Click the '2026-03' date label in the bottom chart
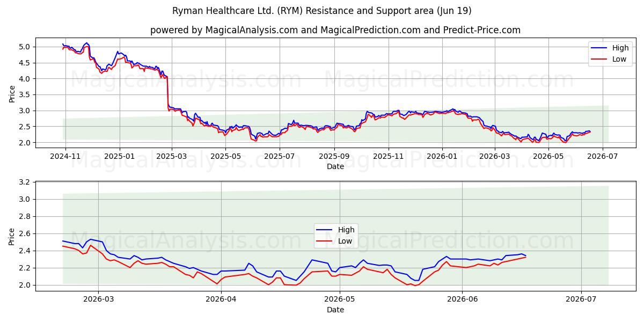Screen dimensions: 644x322 point(99,301)
